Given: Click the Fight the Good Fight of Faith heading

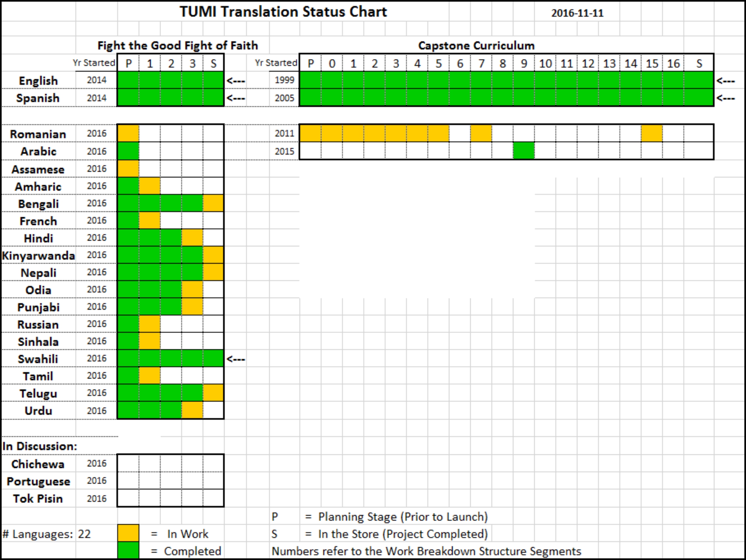Looking at the screenshot, I should (x=177, y=45).
